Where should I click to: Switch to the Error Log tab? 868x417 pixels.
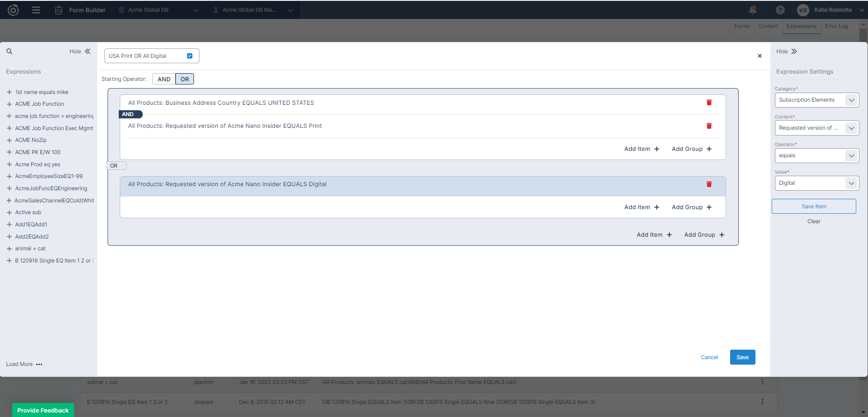click(836, 26)
